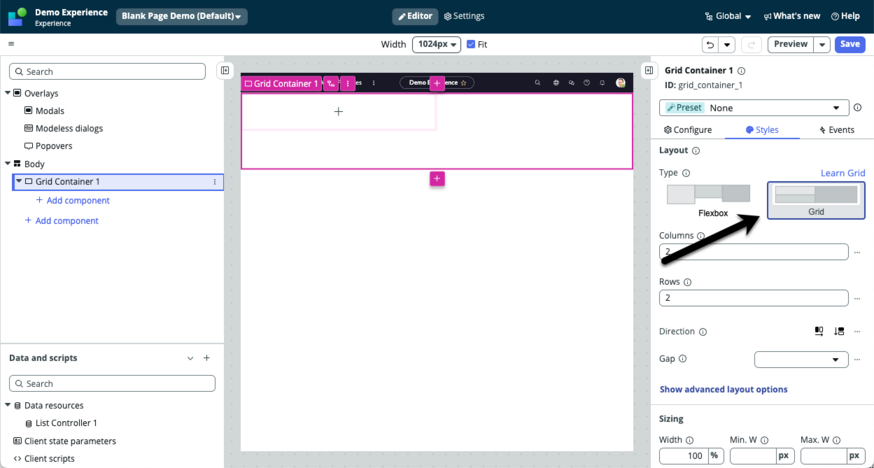The width and height of the screenshot is (874, 468).
Task: Open the Learn Grid link
Action: (x=843, y=173)
